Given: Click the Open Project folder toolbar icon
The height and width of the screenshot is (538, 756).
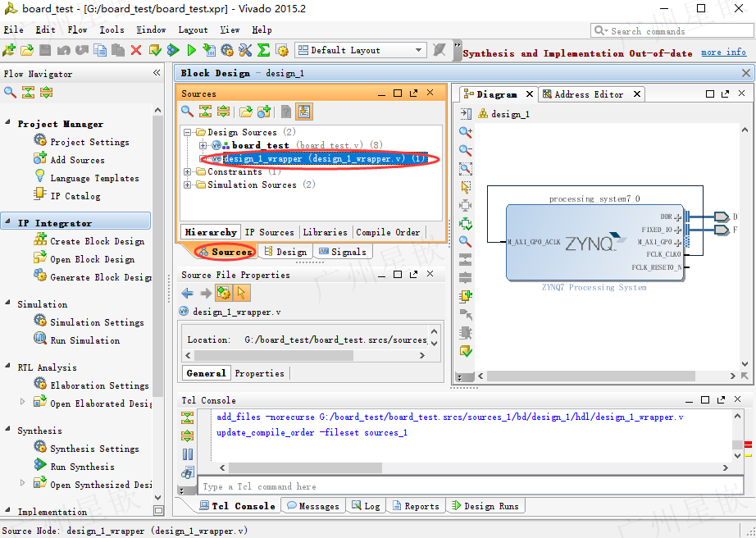Looking at the screenshot, I should click(27, 50).
